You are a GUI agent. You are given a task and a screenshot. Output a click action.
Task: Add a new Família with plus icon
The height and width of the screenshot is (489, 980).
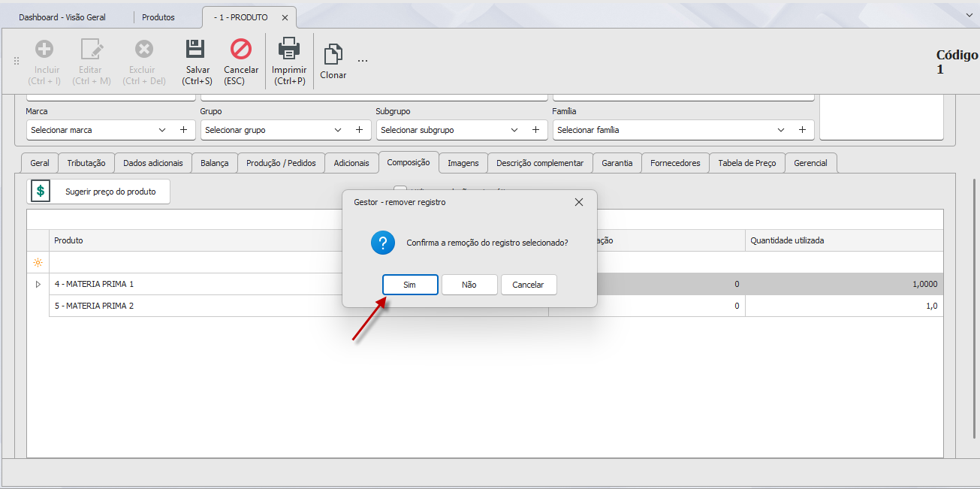click(x=802, y=130)
